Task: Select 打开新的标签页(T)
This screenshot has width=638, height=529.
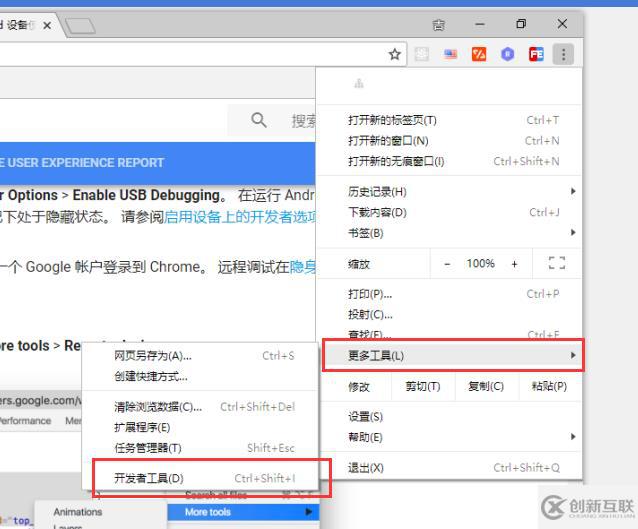Action: pyautogui.click(x=449, y=120)
